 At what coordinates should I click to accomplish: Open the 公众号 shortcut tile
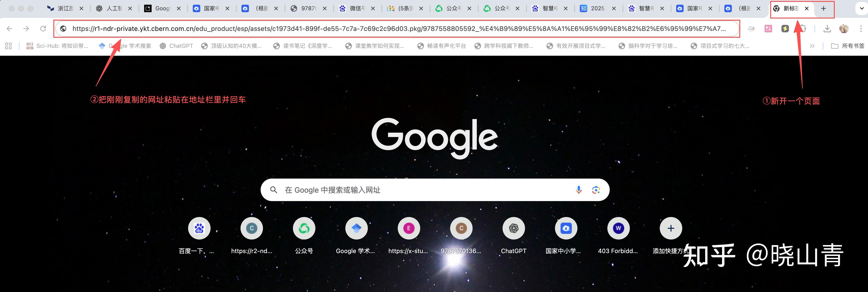(304, 235)
